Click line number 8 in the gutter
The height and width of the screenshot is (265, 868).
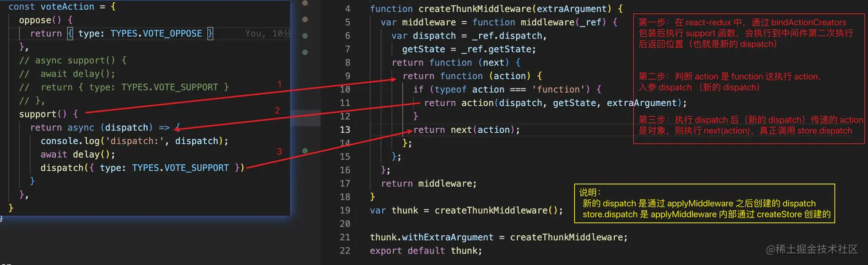(x=347, y=62)
